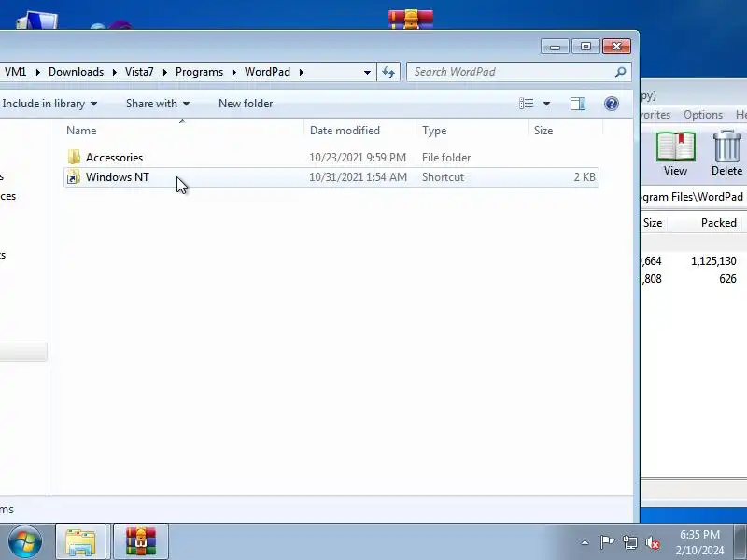Open network tray icon

(x=629, y=542)
